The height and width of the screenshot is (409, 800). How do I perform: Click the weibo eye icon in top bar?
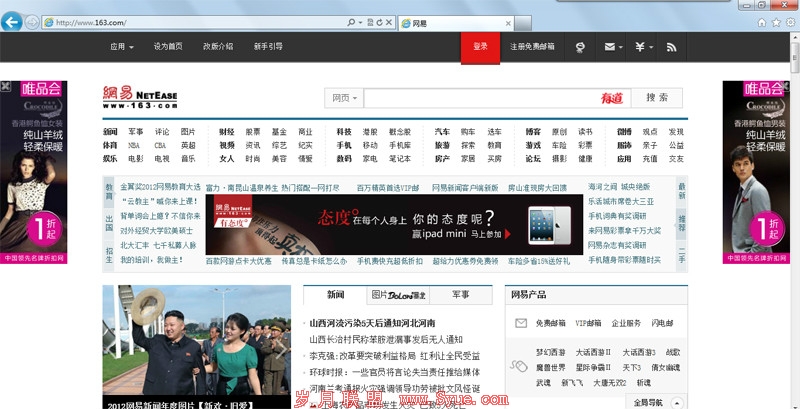580,47
